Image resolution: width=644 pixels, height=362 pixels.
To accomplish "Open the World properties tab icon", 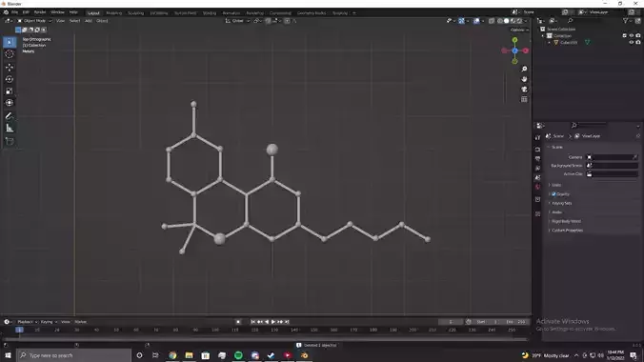I will [x=537, y=187].
